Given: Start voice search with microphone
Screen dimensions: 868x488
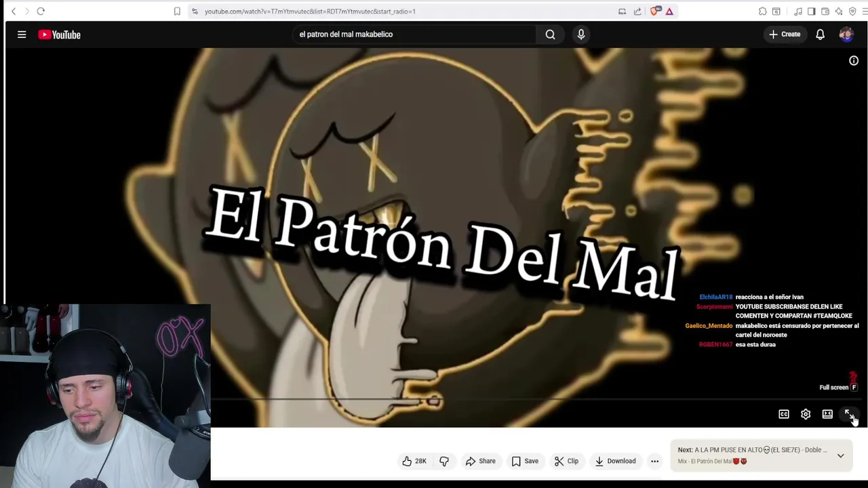Looking at the screenshot, I should pos(581,35).
